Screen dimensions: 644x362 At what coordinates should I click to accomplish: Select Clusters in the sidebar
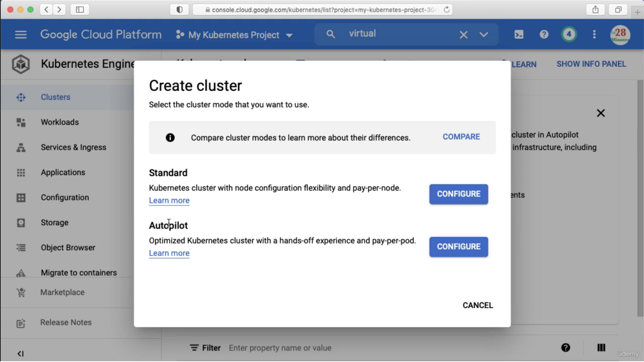click(56, 97)
